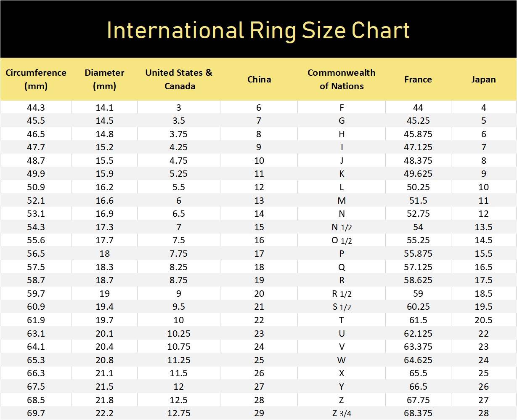Select the 22.2 diameter cell
Screen dimensions: 517x420
[x=104, y=413]
